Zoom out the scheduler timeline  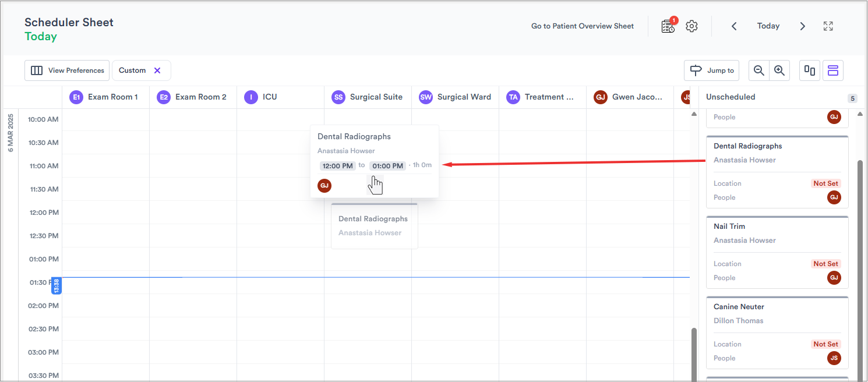pos(759,70)
